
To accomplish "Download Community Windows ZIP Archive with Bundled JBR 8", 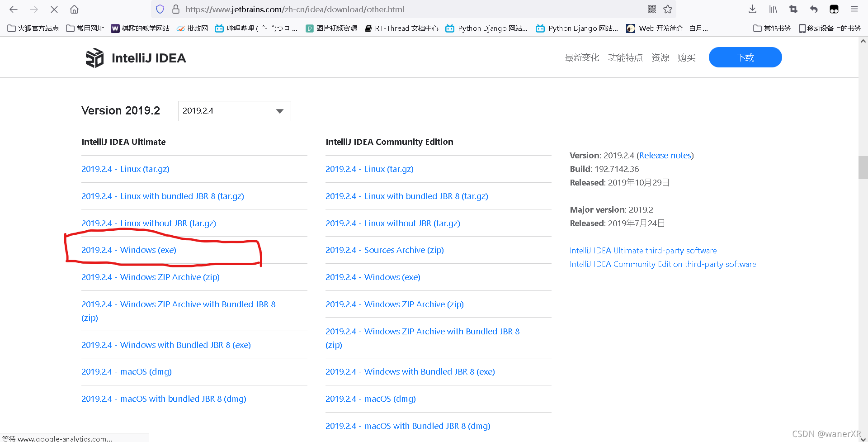I will click(422, 338).
